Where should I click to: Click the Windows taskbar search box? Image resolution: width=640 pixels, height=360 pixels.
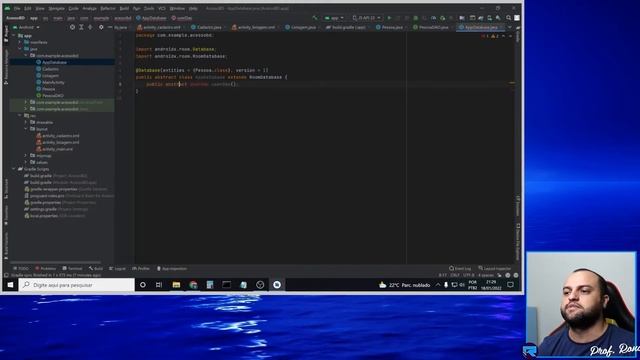(77, 285)
